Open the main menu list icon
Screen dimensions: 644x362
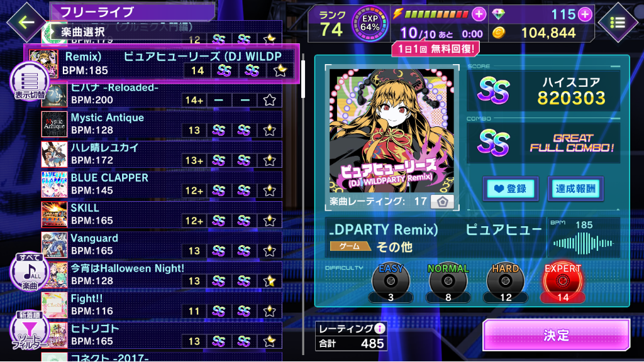tap(618, 23)
